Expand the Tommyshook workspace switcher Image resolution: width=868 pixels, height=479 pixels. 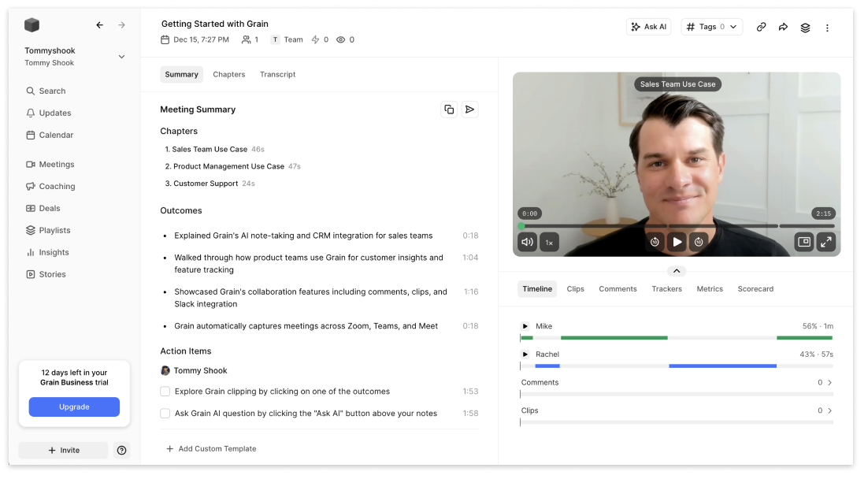pos(122,57)
